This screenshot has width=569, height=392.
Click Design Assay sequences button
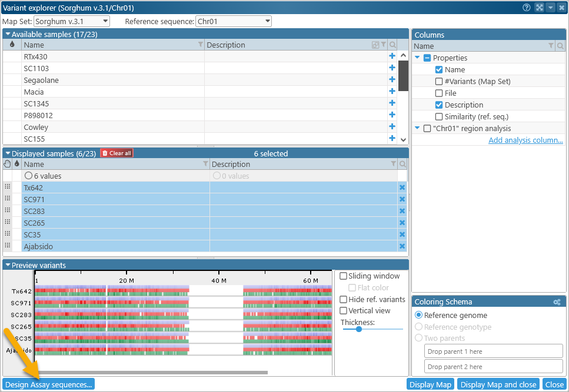pyautogui.click(x=48, y=384)
